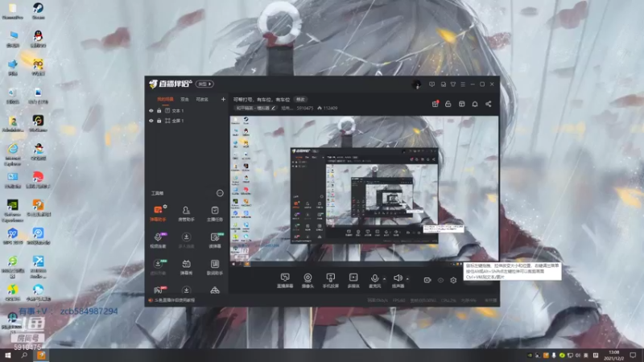644x362 pixels.
Task: Switch to the second scene tab
Action: point(185,99)
